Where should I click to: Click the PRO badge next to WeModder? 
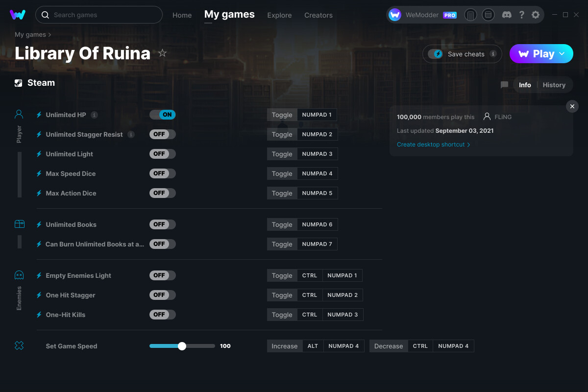pyautogui.click(x=450, y=15)
